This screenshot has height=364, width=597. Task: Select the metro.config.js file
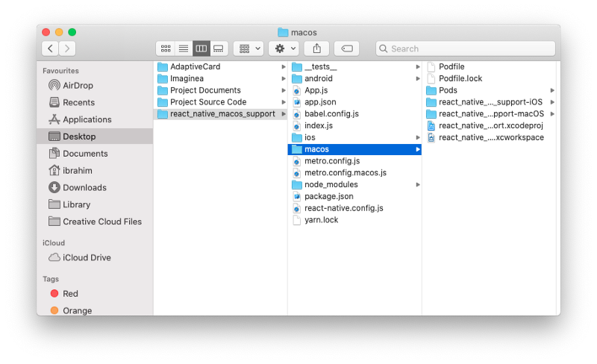click(354, 161)
